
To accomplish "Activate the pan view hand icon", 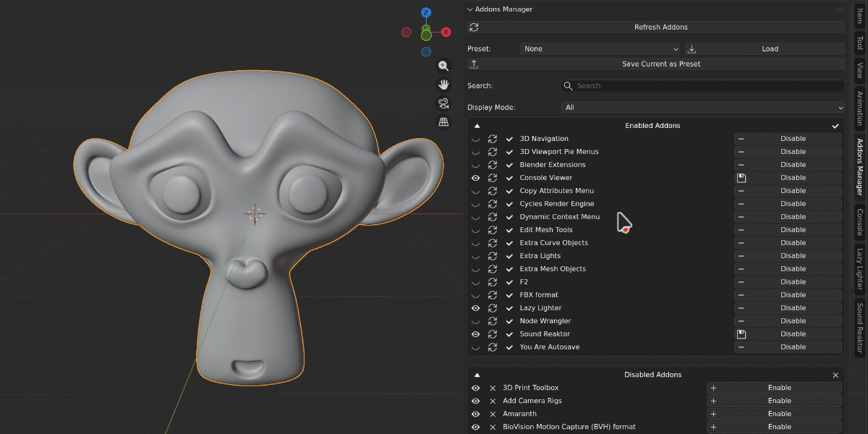I will pos(443,85).
